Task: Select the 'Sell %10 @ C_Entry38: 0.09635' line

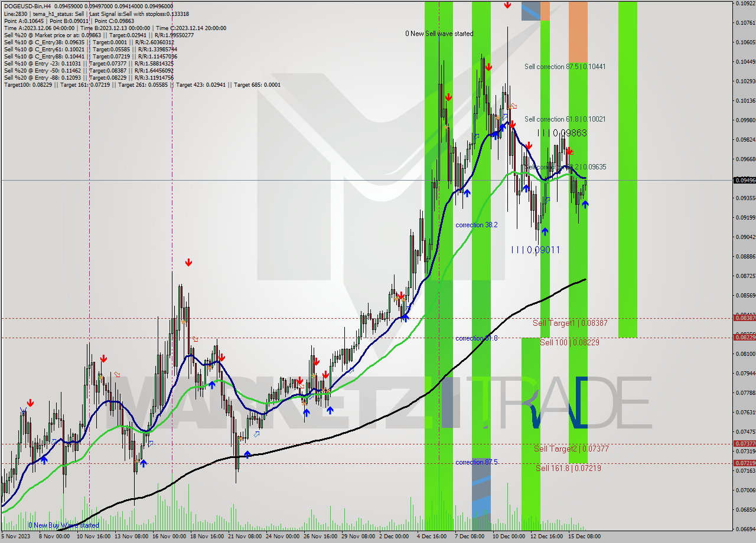Action: pyautogui.click(x=89, y=42)
